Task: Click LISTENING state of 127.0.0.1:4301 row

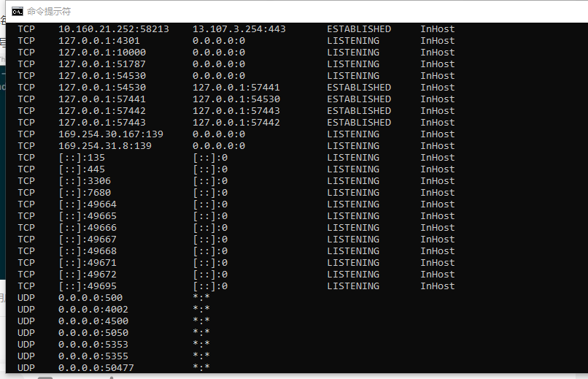Action: (353, 40)
